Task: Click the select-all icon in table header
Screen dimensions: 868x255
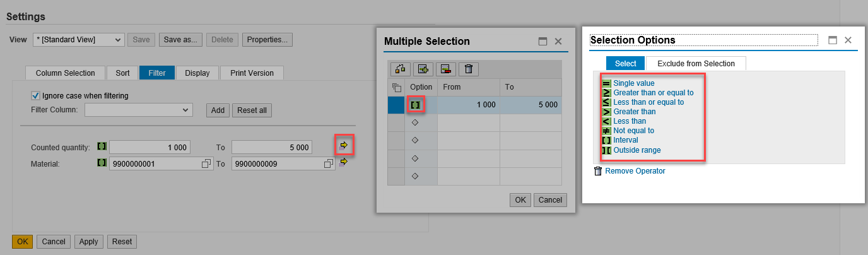Action: coord(396,87)
